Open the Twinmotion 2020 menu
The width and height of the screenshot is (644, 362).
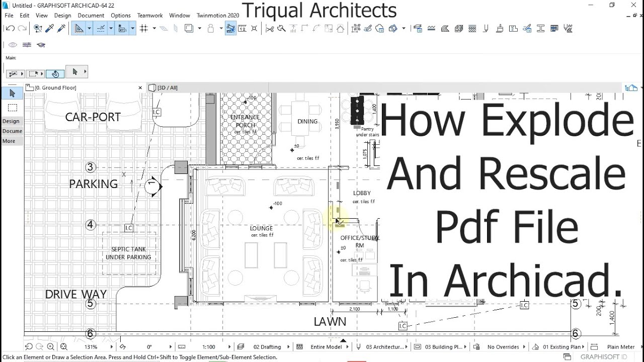pos(218,16)
